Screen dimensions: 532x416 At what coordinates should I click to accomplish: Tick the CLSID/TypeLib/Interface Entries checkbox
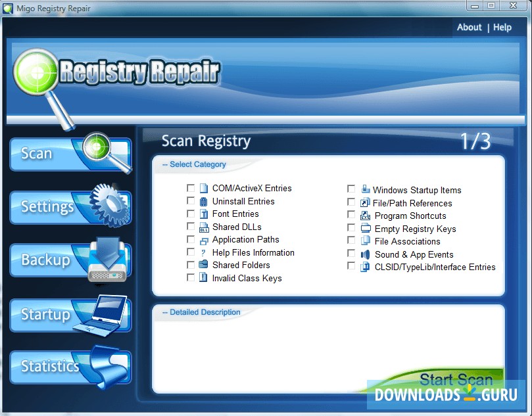tap(351, 266)
